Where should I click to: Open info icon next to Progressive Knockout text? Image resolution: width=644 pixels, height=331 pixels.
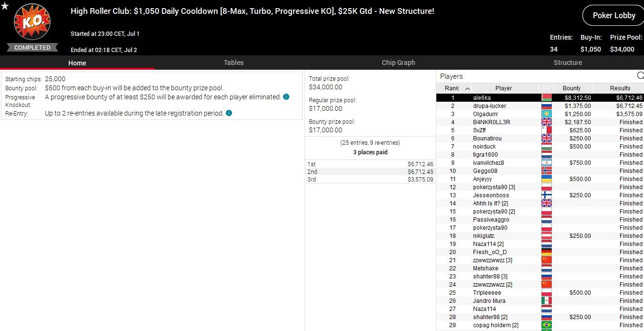pos(286,97)
